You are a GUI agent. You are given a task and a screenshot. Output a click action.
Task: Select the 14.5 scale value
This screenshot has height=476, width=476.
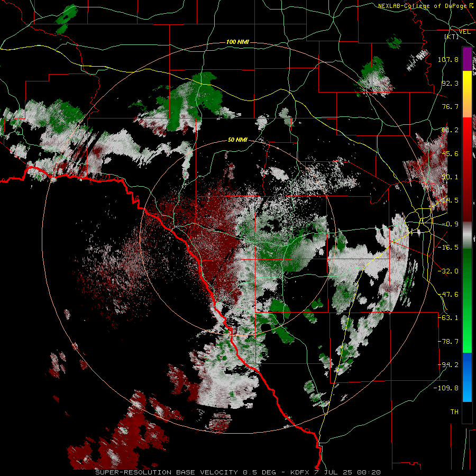pos(450,200)
